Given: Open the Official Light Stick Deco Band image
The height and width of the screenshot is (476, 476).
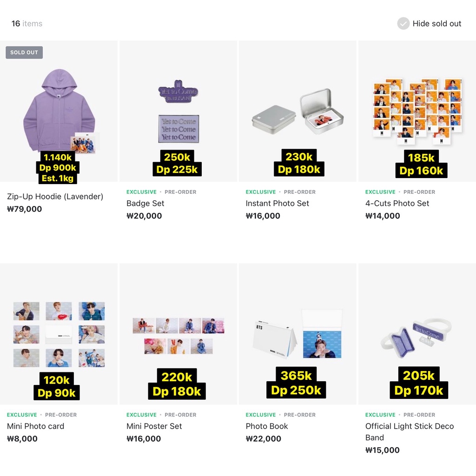Looking at the screenshot, I should (417, 333).
